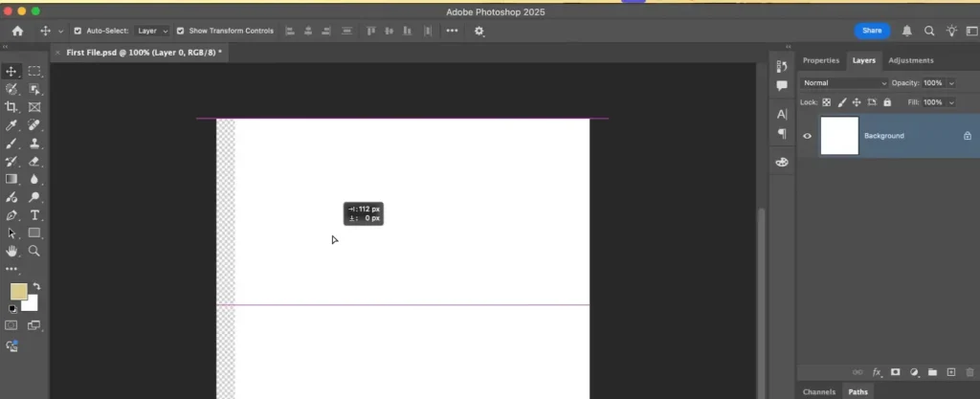The width and height of the screenshot is (980, 399).
Task: Select the Dodge tool
Action: pos(34,197)
